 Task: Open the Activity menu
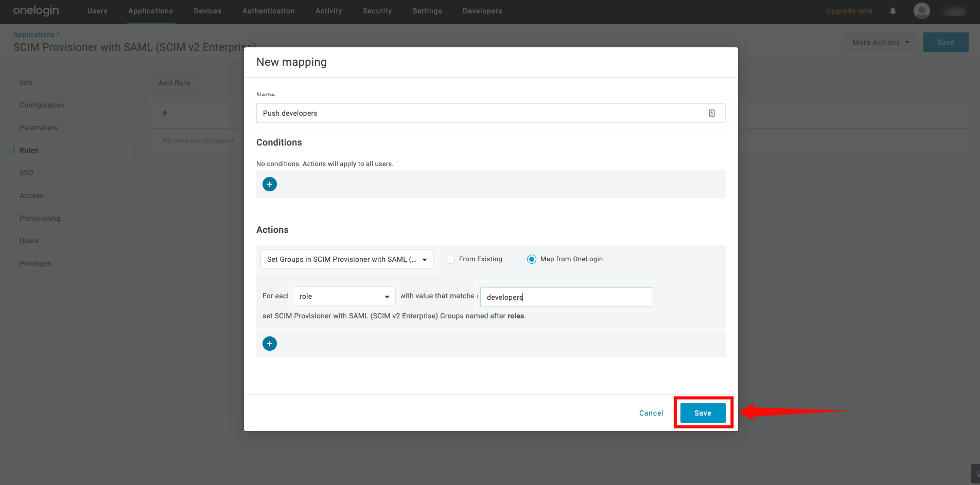pyautogui.click(x=329, y=11)
